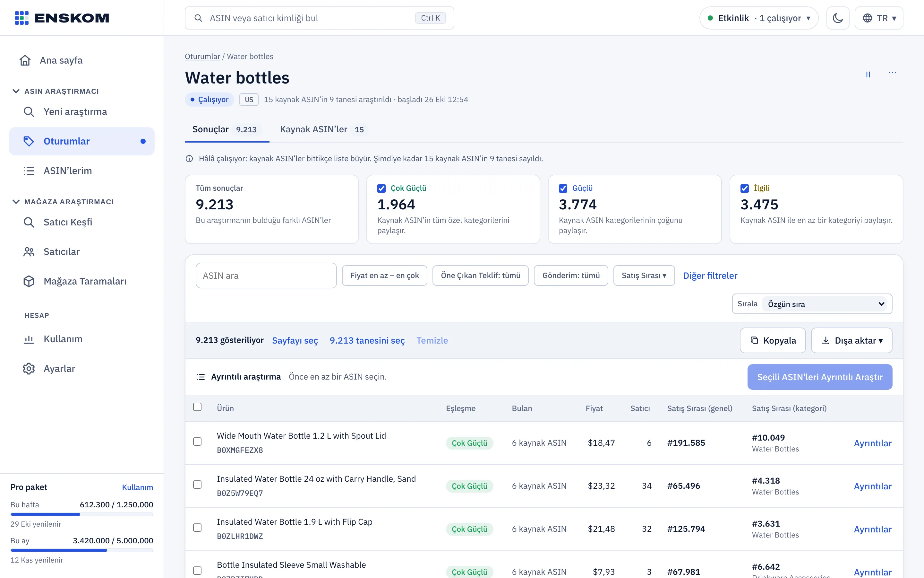This screenshot has width=924, height=578.
Task: Select the Wide Mouth Water Bottle row checkbox
Action: (x=197, y=442)
